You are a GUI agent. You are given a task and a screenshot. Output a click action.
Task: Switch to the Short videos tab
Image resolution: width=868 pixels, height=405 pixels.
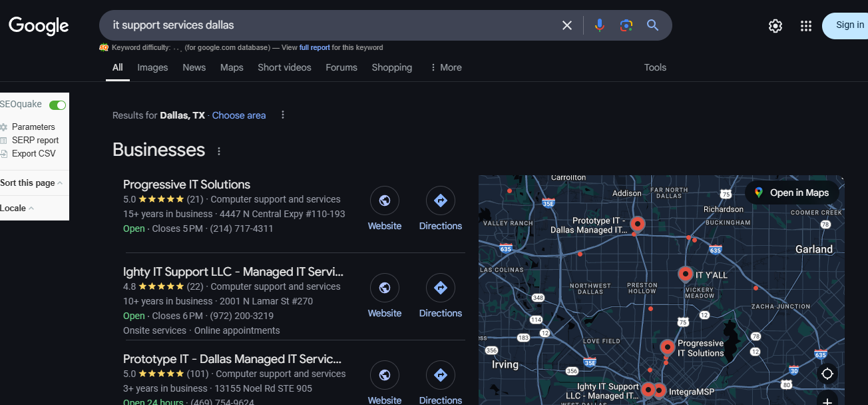tap(284, 67)
